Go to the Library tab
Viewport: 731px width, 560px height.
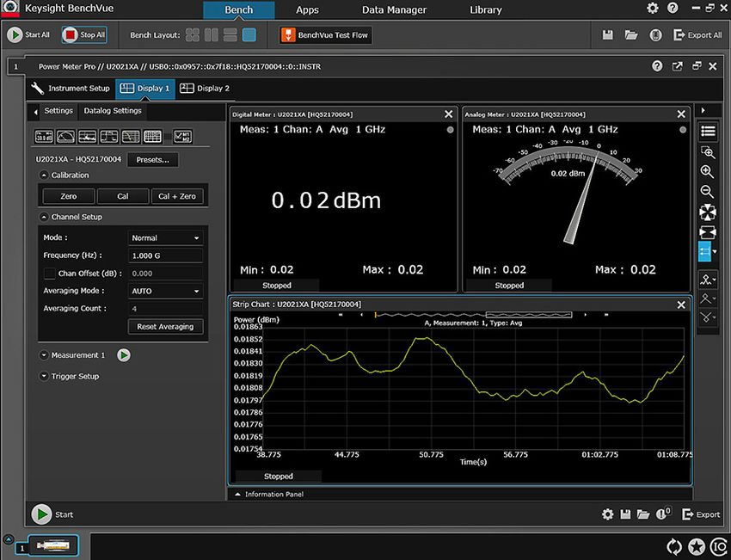click(x=486, y=9)
